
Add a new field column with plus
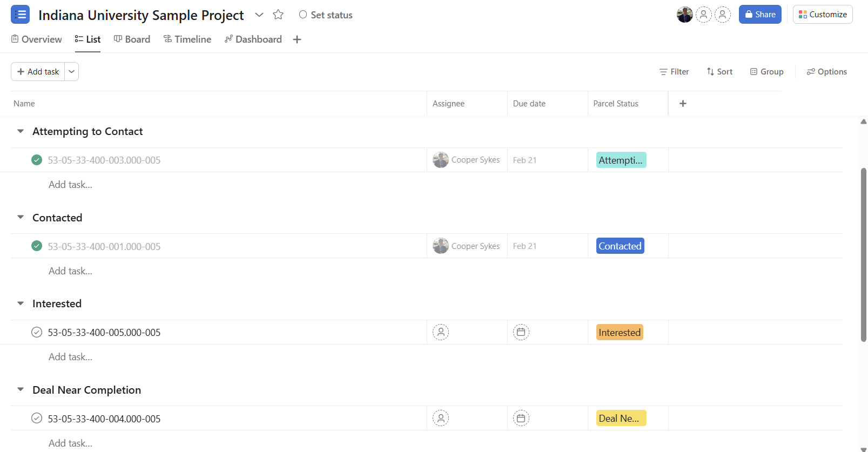pos(683,103)
